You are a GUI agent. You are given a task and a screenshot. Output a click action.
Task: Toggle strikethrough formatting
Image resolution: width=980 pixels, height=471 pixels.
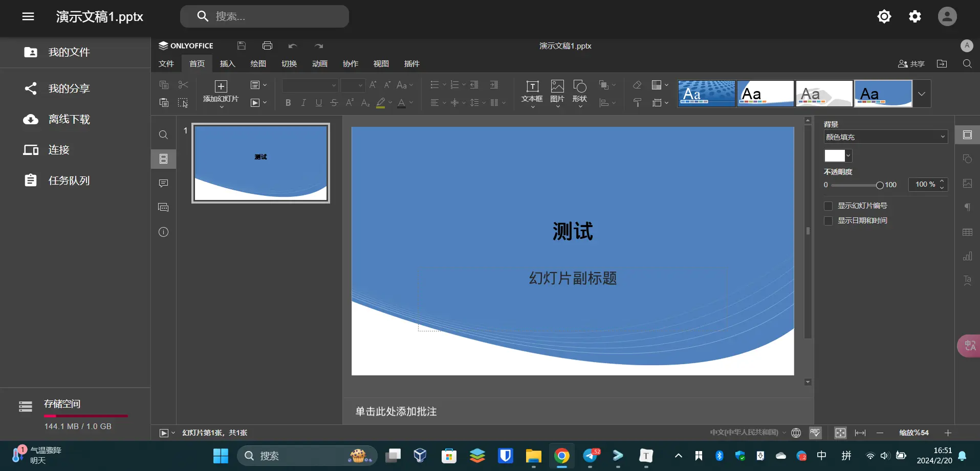coord(334,103)
